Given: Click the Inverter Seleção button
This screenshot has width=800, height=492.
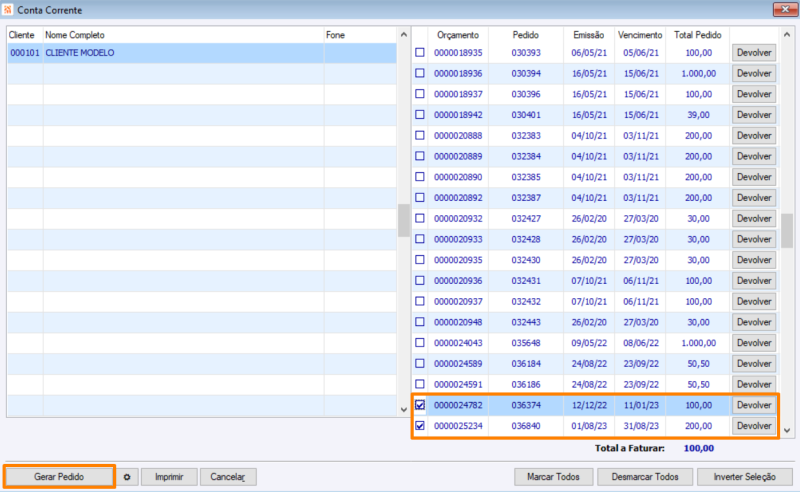Looking at the screenshot, I should pyautogui.click(x=745, y=477).
